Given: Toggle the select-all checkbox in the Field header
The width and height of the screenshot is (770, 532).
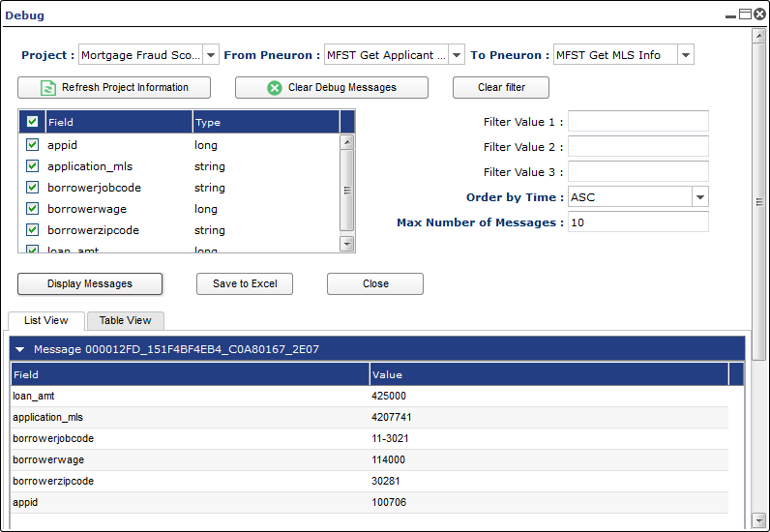Looking at the screenshot, I should pos(33,121).
